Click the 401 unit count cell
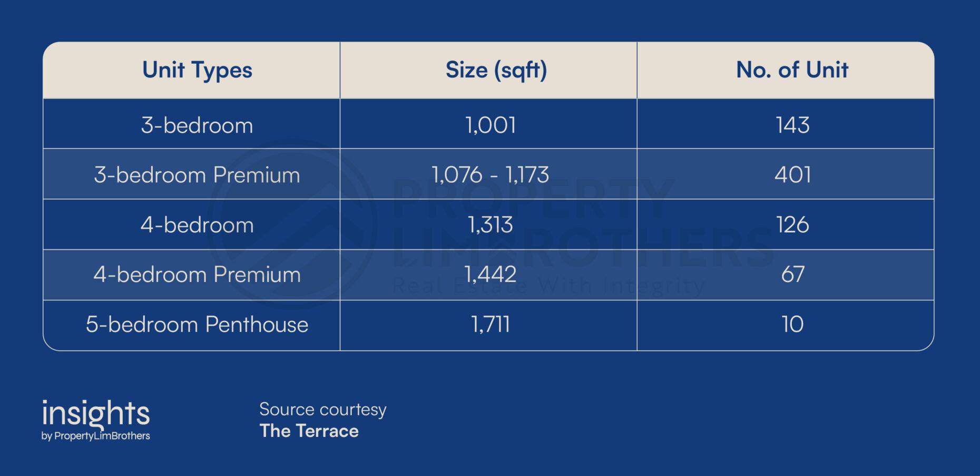Screen dimensions: 980x476 tap(792, 175)
